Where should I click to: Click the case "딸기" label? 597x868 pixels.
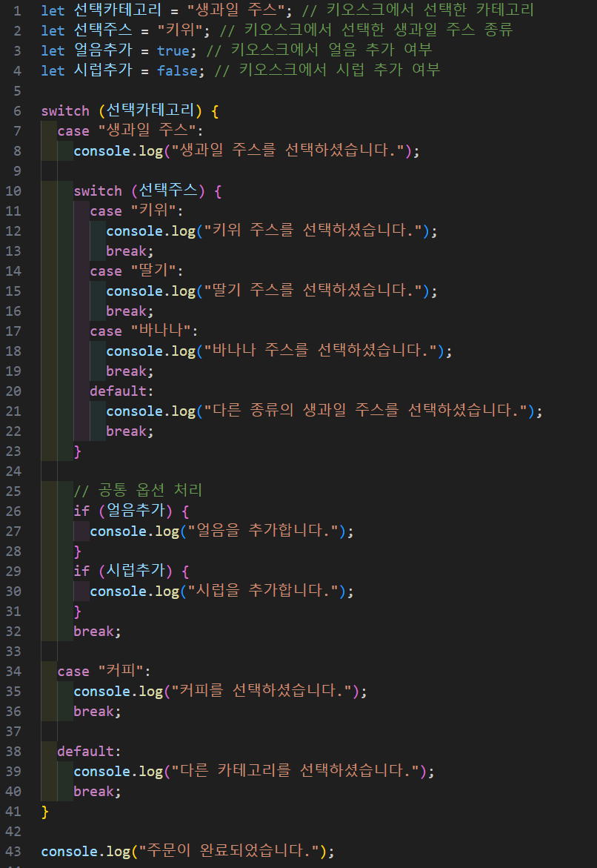(x=137, y=270)
